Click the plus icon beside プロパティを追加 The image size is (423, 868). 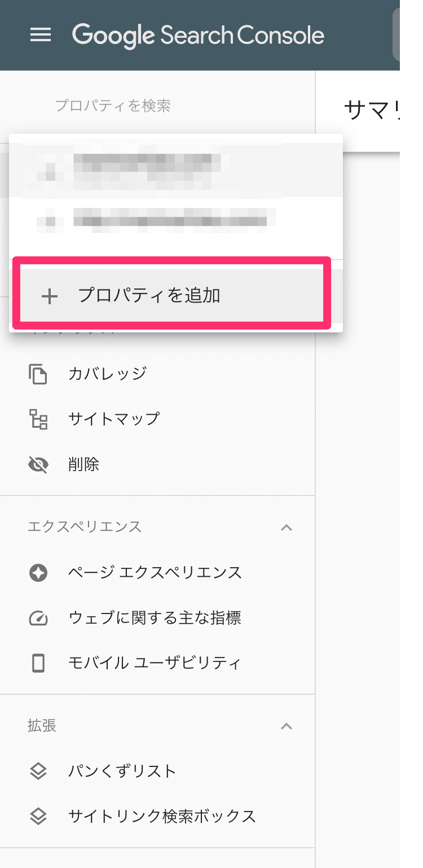(50, 296)
